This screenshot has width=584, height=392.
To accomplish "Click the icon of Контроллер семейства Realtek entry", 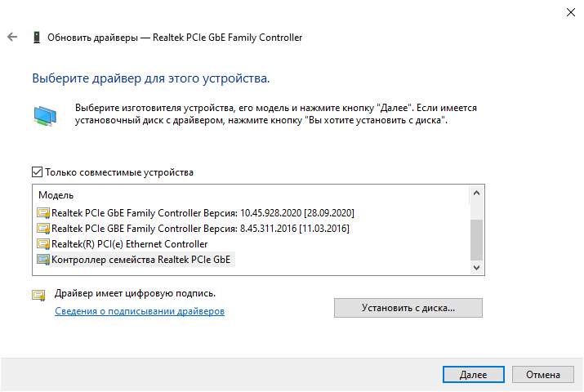I will pyautogui.click(x=44, y=260).
